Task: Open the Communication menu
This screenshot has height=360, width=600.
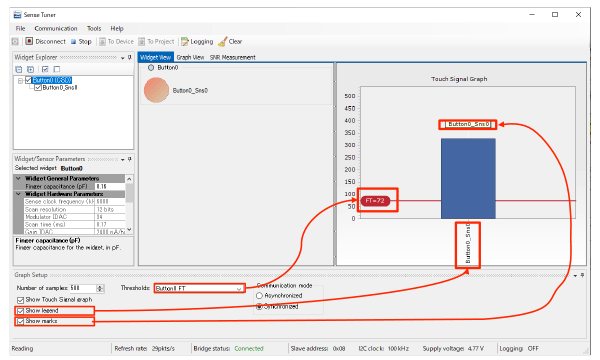Action: (56, 28)
